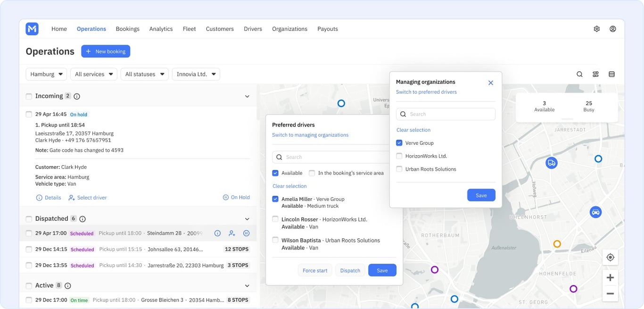This screenshot has height=309, width=644.
Task: Click Select driver link
Action: coord(88,198)
